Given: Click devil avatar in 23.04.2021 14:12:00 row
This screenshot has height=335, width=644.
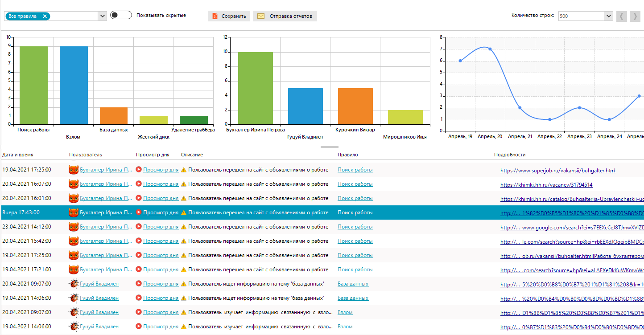Looking at the screenshot, I should (74, 227).
